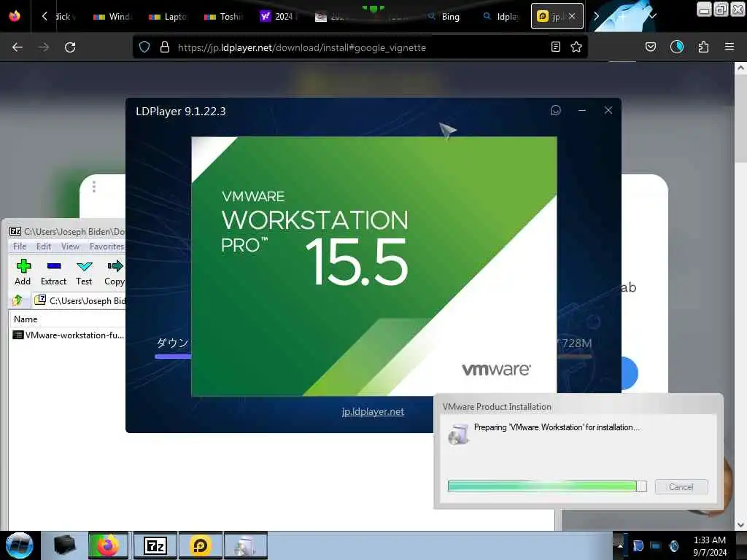Switch to 7-Zip from the taskbar
The image size is (747, 560).
155,545
